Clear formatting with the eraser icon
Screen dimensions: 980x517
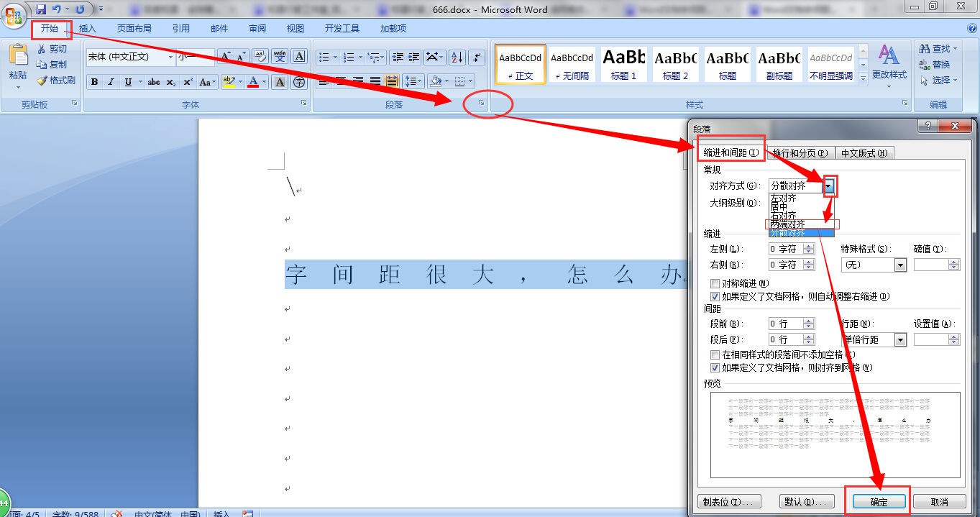260,57
